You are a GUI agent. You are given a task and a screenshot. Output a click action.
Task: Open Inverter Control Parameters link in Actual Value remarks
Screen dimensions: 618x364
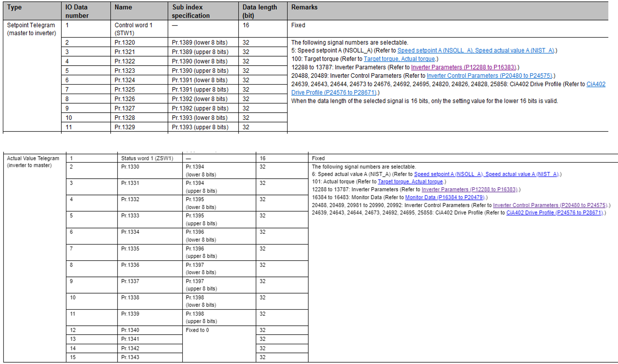pyautogui.click(x=550, y=205)
